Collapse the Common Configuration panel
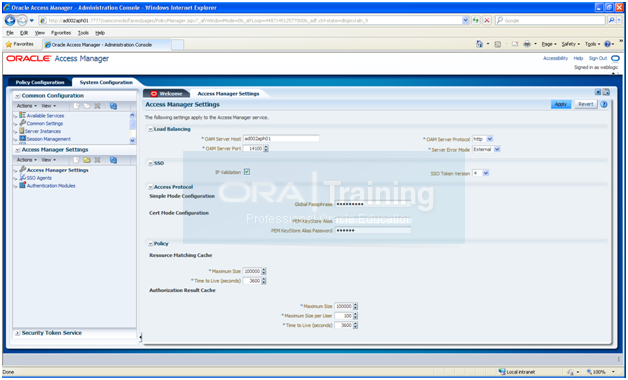 click(x=17, y=96)
